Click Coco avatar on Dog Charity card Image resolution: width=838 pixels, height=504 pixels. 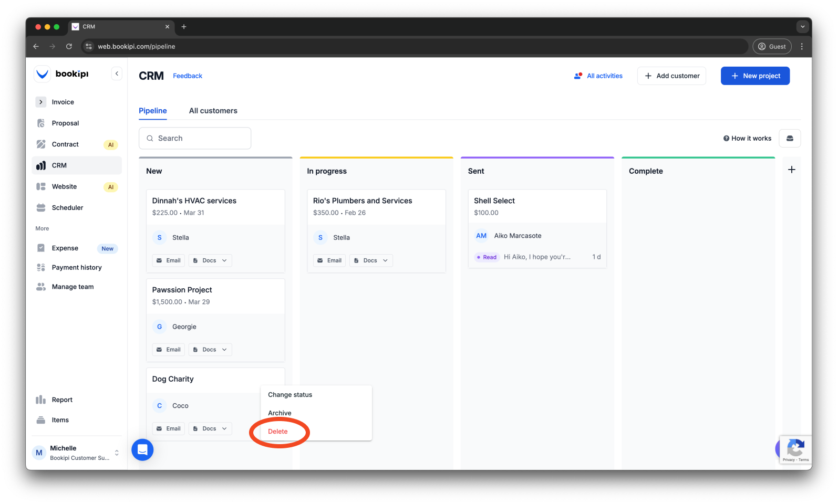pos(160,405)
